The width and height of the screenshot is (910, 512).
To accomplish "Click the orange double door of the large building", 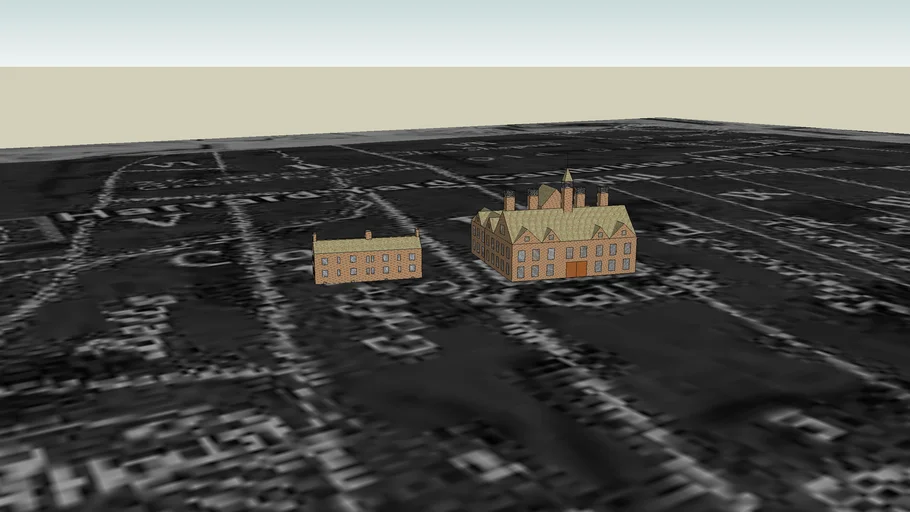I will click(576, 269).
